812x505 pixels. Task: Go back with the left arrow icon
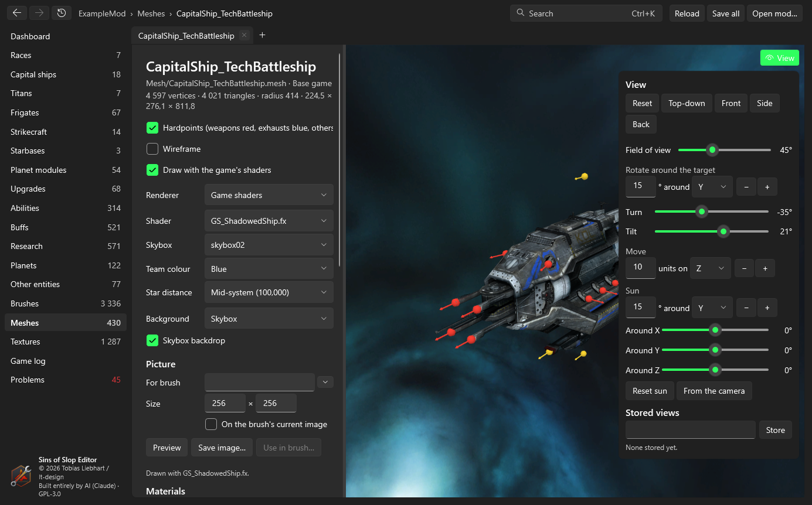click(x=17, y=13)
